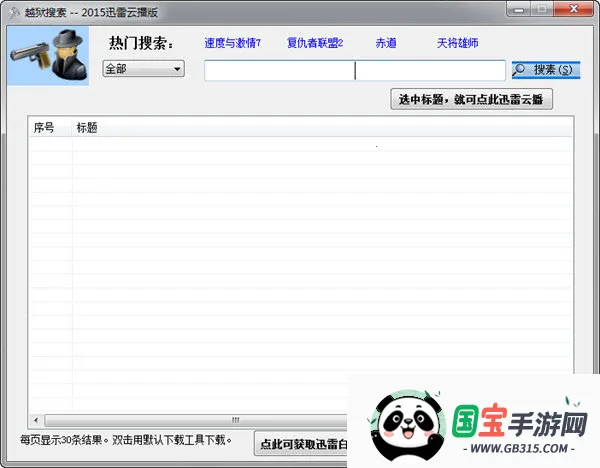
Task: Close the 越狱搜索 window
Action: pos(574,8)
